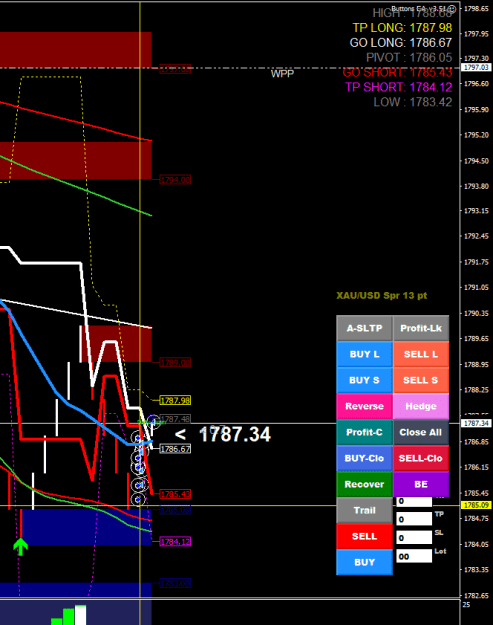
Task: Click the BUY S button
Action: 364,380
